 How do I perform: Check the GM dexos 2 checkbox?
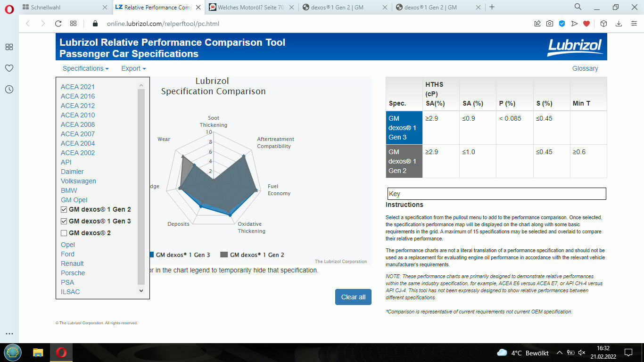(x=64, y=233)
